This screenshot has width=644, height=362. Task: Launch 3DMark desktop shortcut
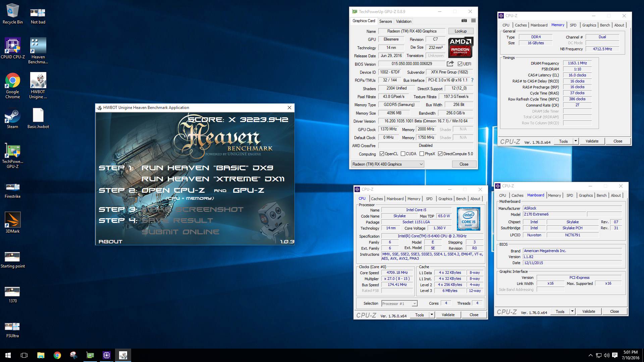point(13,223)
